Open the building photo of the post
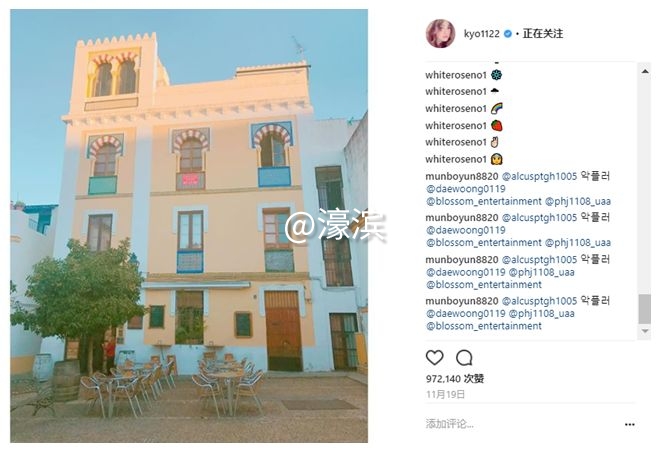The image size is (670, 453). [x=189, y=226]
